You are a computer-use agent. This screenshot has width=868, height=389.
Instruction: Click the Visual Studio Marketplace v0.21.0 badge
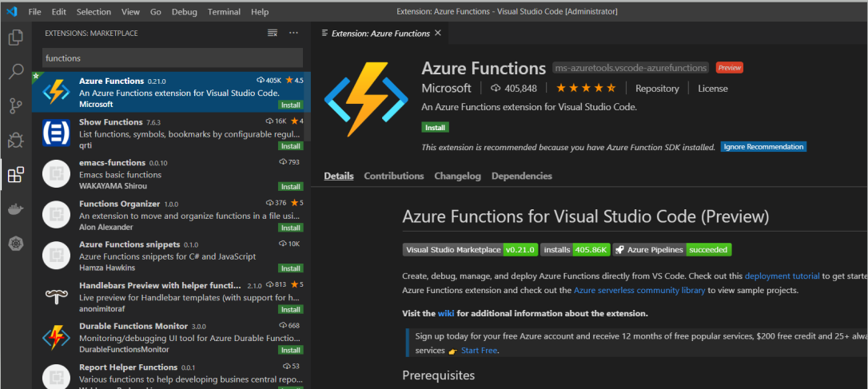click(470, 249)
